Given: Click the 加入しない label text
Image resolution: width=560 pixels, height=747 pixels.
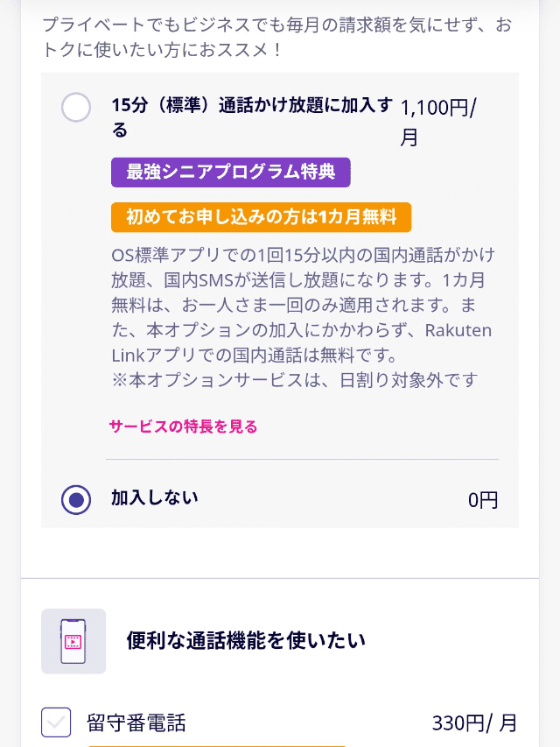Looking at the screenshot, I should coord(155,497).
